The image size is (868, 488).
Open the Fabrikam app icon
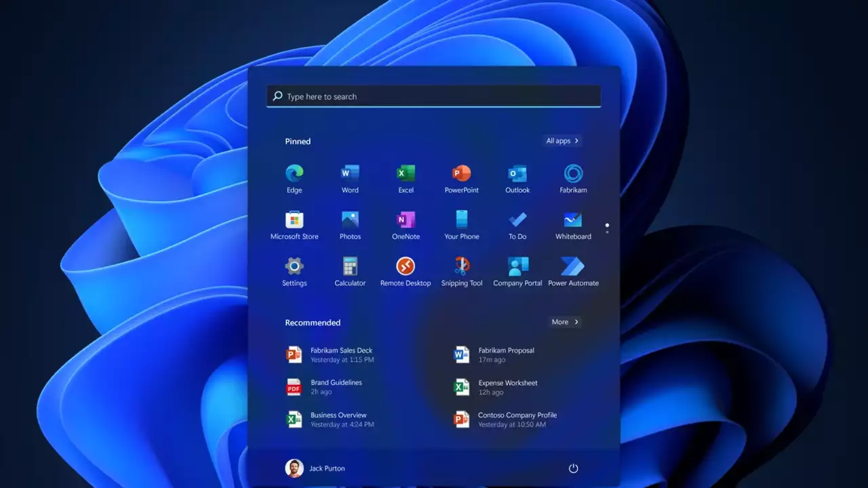click(573, 174)
